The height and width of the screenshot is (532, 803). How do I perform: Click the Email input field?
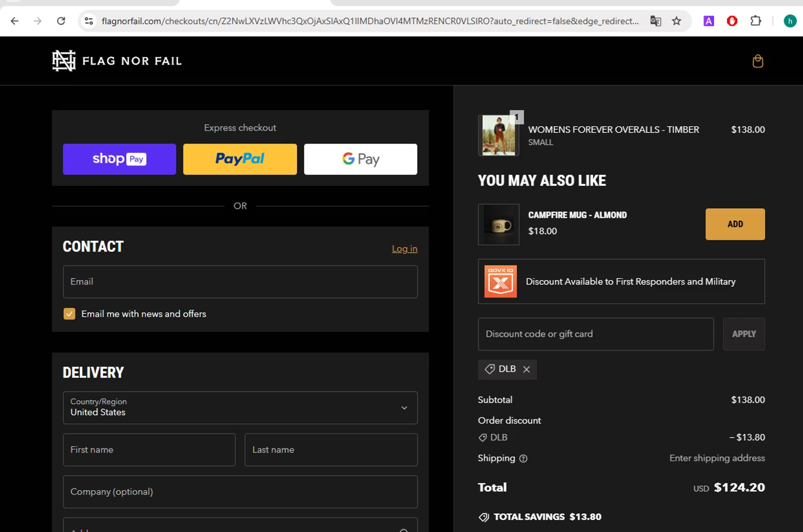coord(240,282)
